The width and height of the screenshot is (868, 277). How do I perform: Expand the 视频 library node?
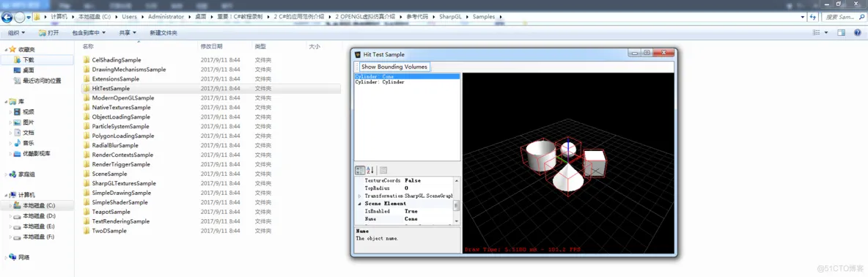10,111
